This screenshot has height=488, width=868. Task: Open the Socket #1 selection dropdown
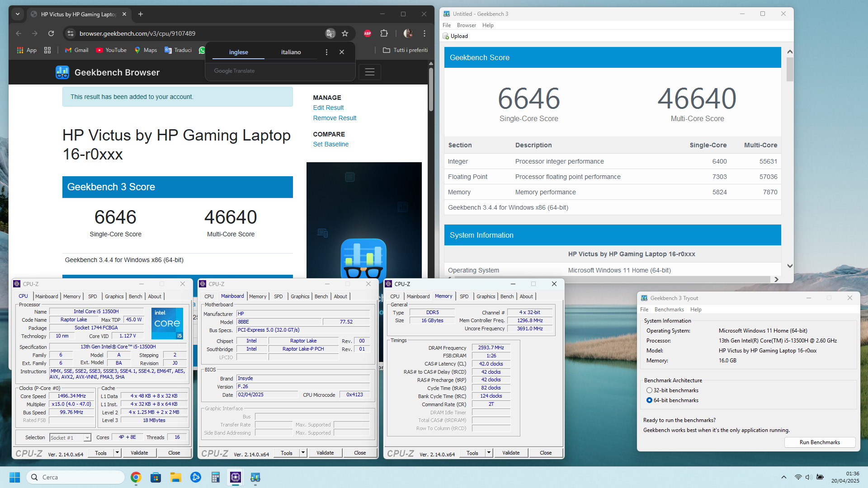click(71, 438)
